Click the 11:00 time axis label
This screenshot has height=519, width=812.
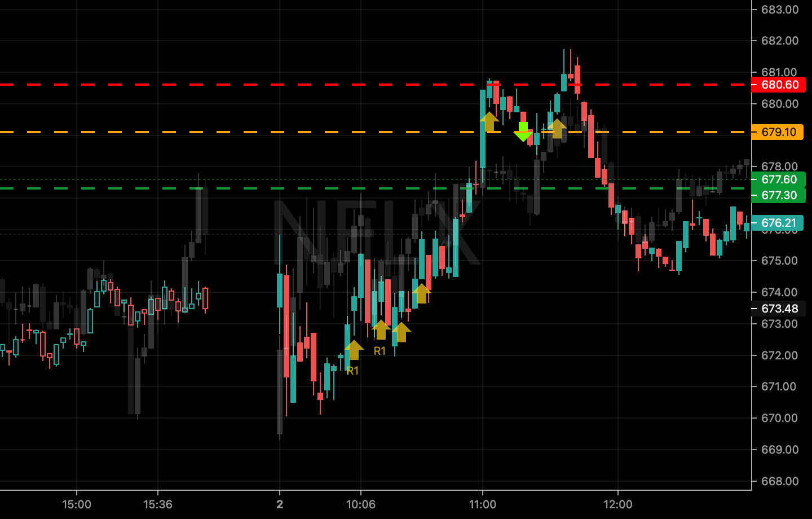483,504
